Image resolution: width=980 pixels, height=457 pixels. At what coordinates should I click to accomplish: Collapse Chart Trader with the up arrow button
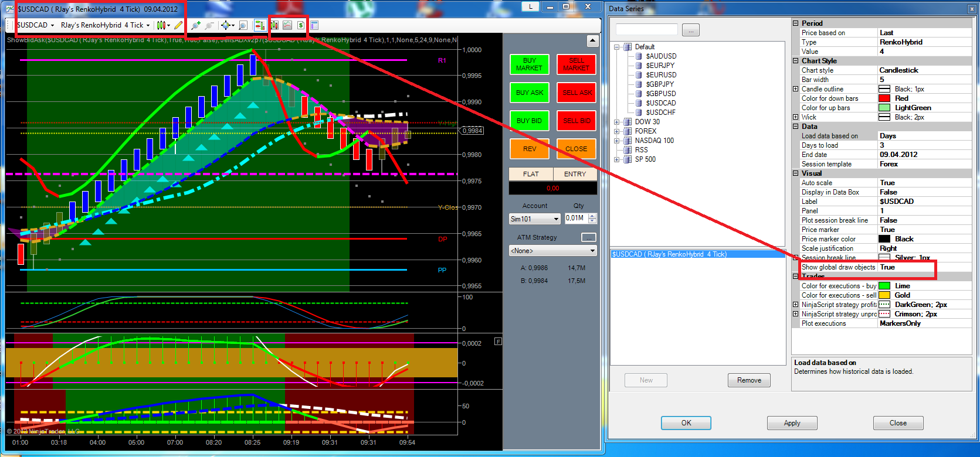[x=592, y=41]
